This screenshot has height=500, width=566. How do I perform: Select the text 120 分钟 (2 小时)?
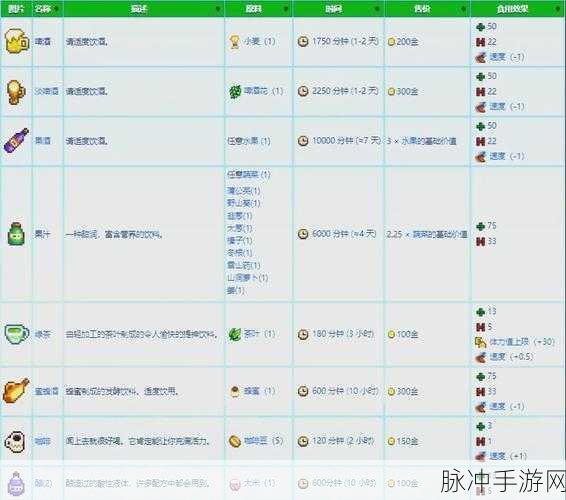[343, 441]
